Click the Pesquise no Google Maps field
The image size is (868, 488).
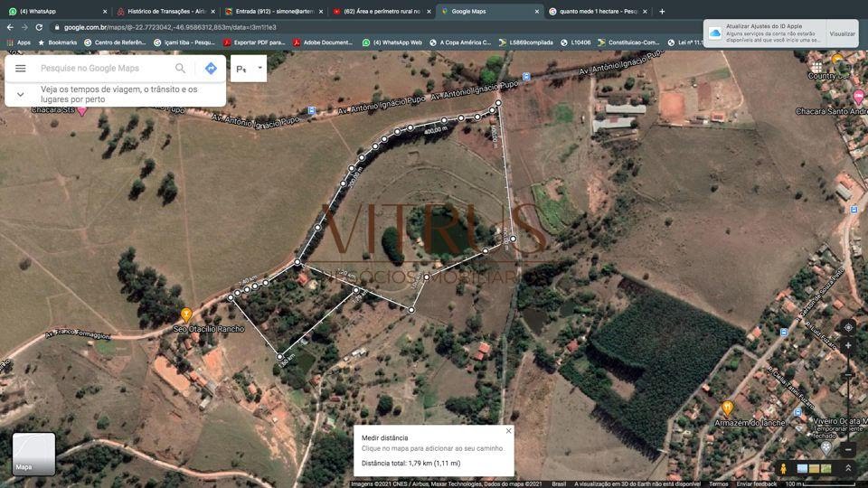click(104, 68)
